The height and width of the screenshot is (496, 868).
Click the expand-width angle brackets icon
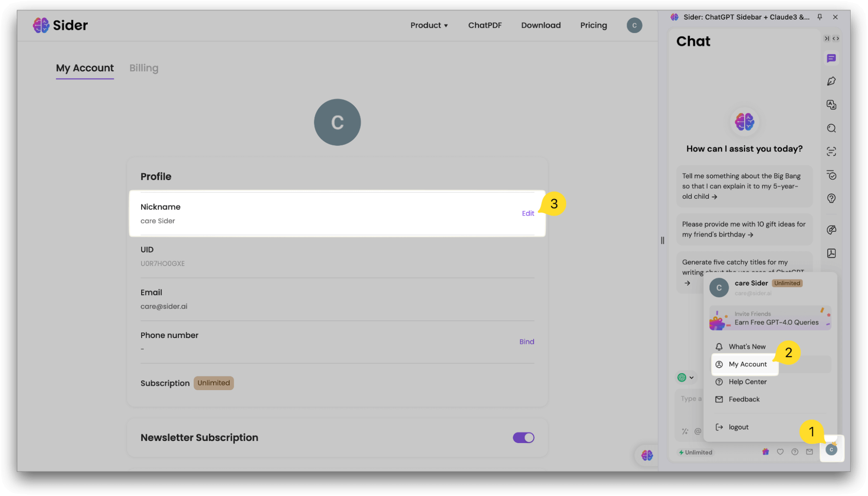coord(835,39)
